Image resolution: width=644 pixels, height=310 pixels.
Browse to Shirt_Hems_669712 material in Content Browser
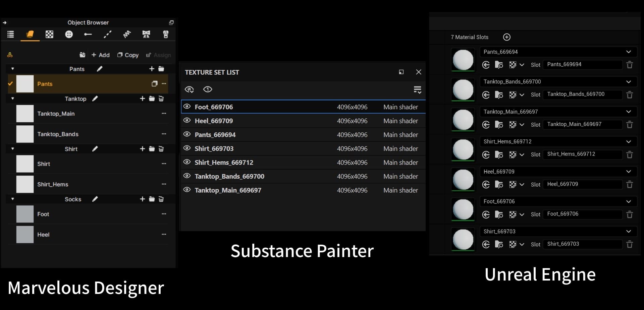499,155
